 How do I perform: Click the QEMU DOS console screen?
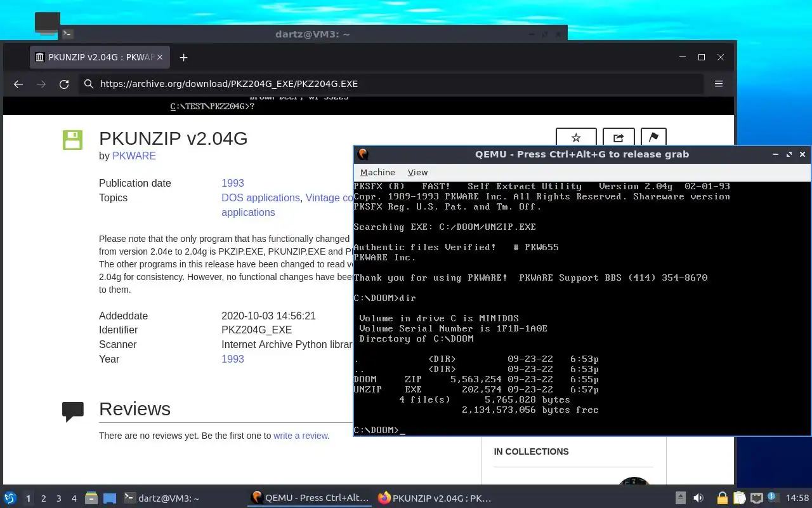pos(582,308)
